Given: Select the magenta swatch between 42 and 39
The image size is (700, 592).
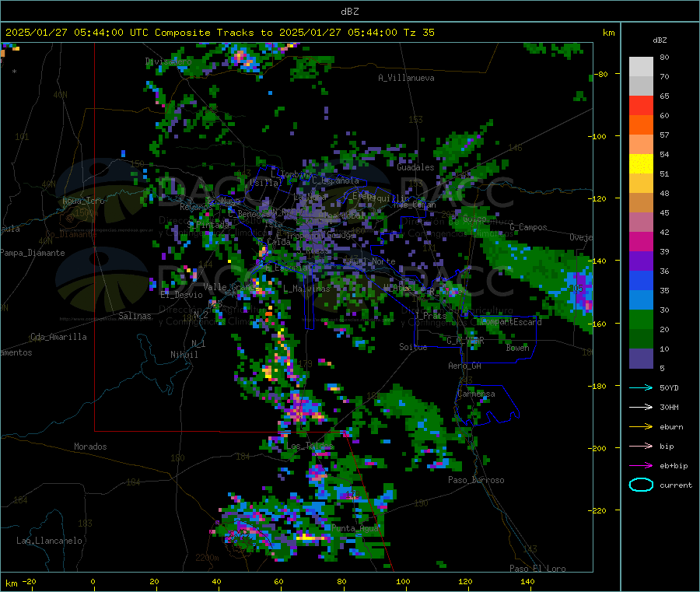Looking at the screenshot, I should coord(641,242).
